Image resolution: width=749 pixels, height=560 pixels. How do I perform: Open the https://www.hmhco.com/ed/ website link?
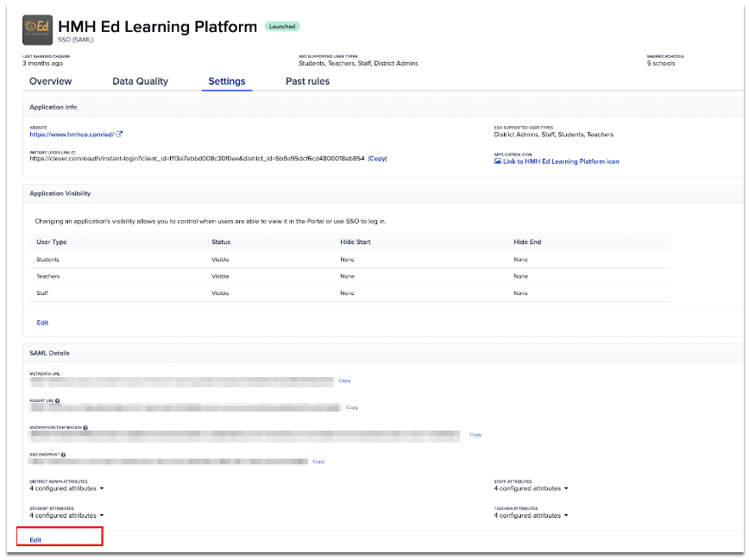(73, 134)
